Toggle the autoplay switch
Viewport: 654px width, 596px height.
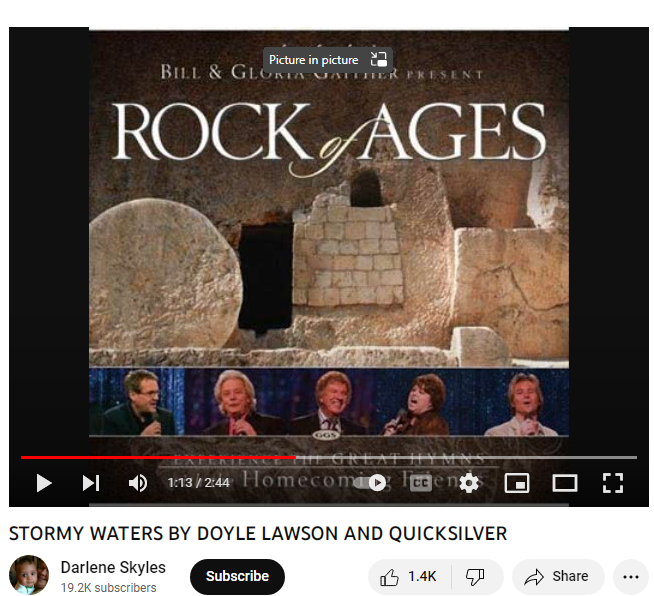[x=370, y=483]
